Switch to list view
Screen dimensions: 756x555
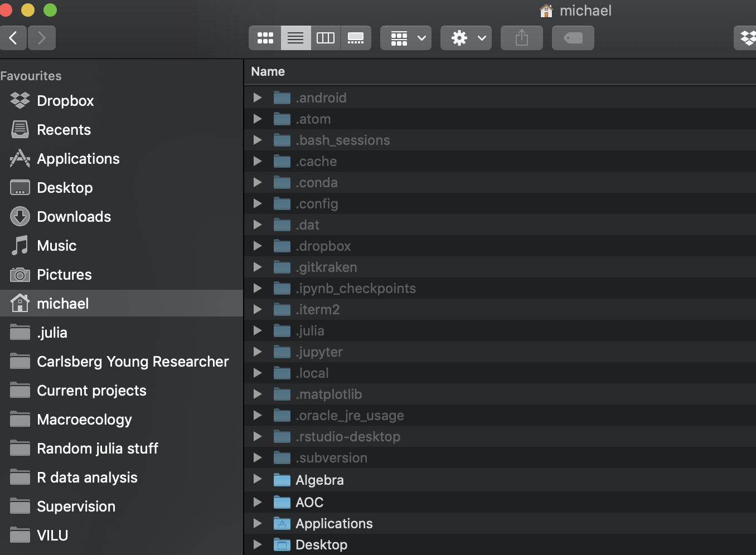[x=295, y=38]
